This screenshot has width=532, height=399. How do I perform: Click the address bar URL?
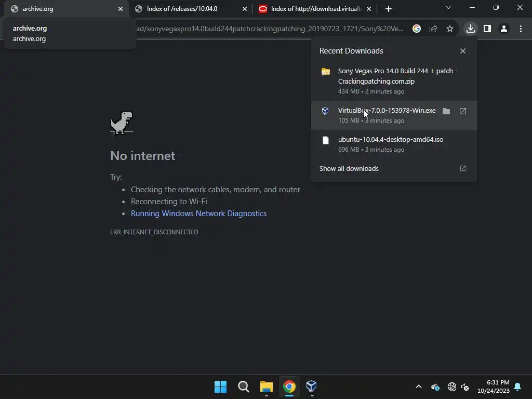coord(270,29)
